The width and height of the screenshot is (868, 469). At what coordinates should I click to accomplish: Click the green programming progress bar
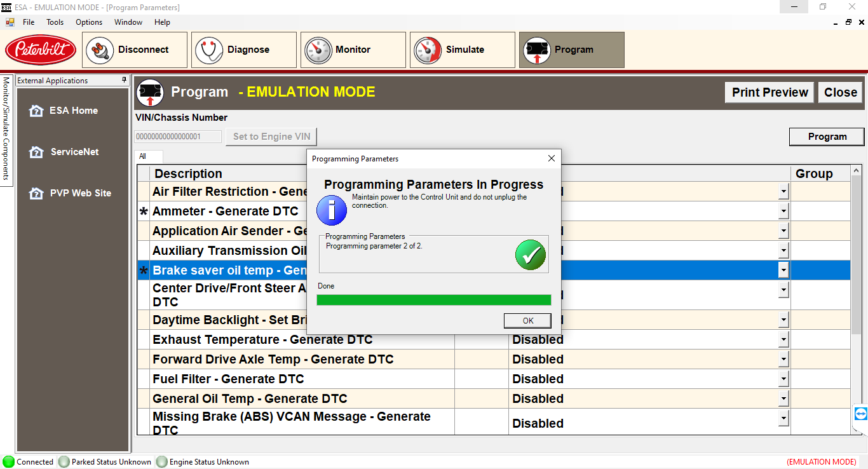tap(433, 300)
